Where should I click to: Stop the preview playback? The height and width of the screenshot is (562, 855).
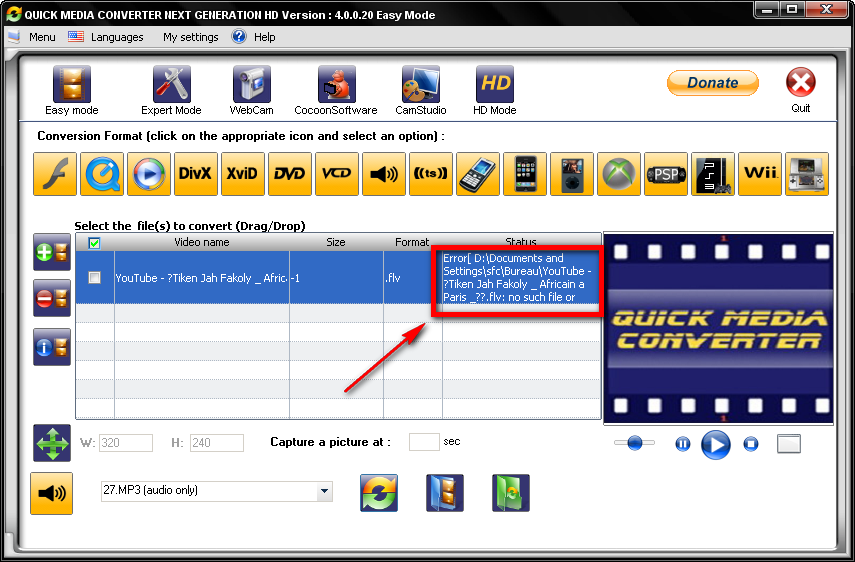click(x=751, y=444)
